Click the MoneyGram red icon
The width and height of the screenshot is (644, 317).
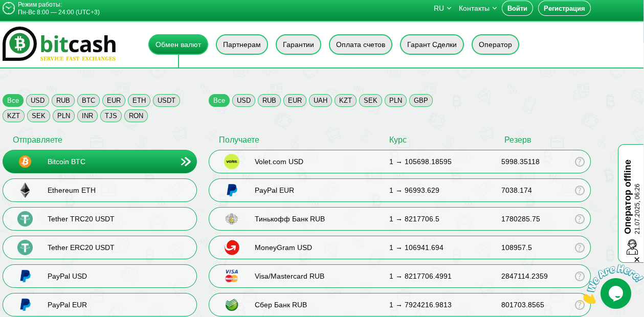(x=232, y=247)
